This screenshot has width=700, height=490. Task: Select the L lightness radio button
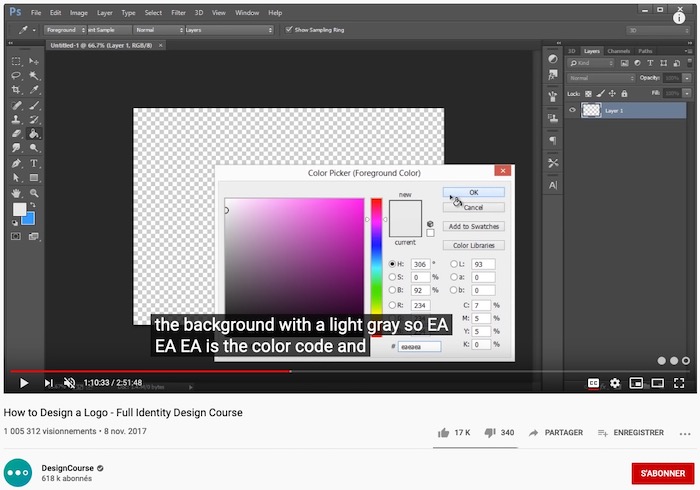pyautogui.click(x=454, y=264)
